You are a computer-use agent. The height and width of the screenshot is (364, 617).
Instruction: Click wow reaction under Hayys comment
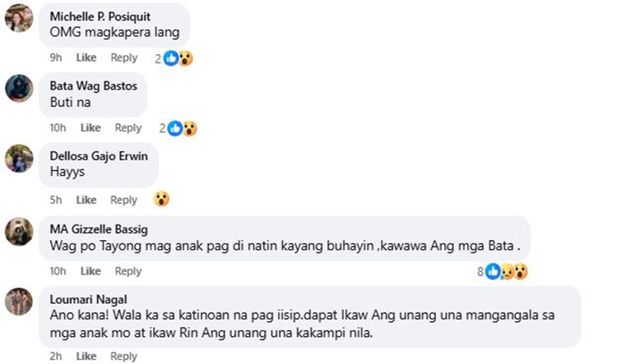pyautogui.click(x=161, y=199)
